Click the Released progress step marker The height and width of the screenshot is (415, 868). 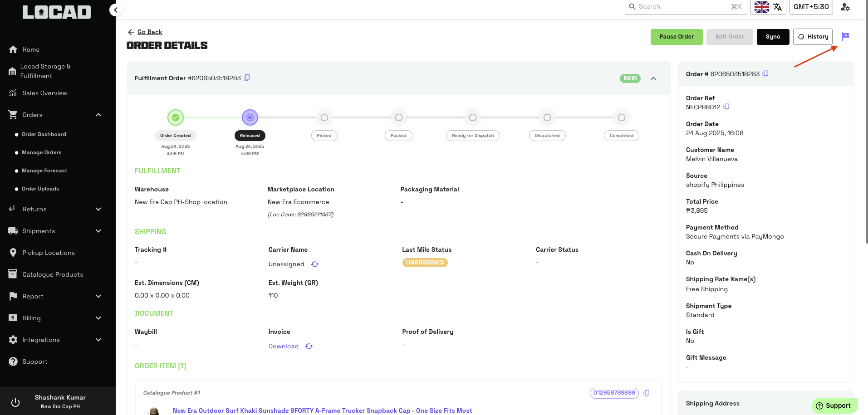point(250,117)
